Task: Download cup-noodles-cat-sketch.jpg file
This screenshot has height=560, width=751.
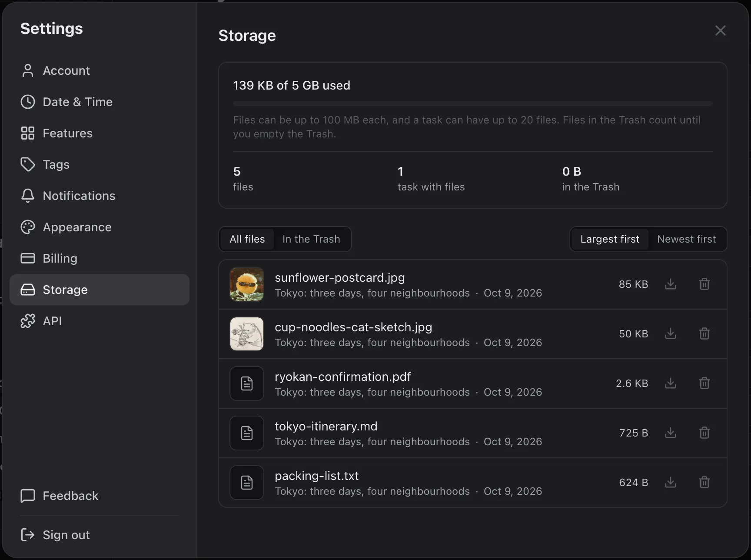Action: coord(671,333)
